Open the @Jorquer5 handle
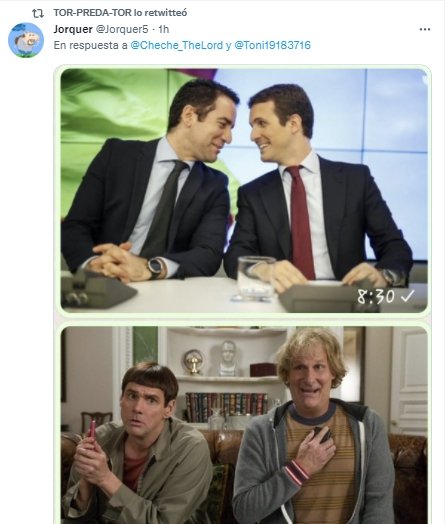Viewport: 448px width, 524px height. click(x=122, y=29)
